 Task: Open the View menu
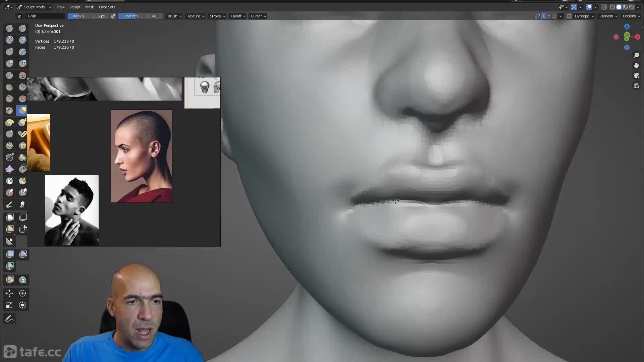click(x=60, y=7)
